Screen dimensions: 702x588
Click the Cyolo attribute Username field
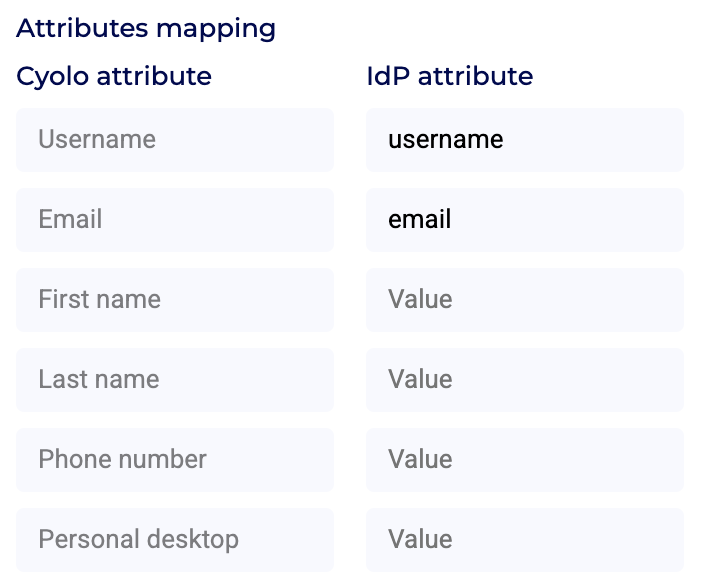175,140
